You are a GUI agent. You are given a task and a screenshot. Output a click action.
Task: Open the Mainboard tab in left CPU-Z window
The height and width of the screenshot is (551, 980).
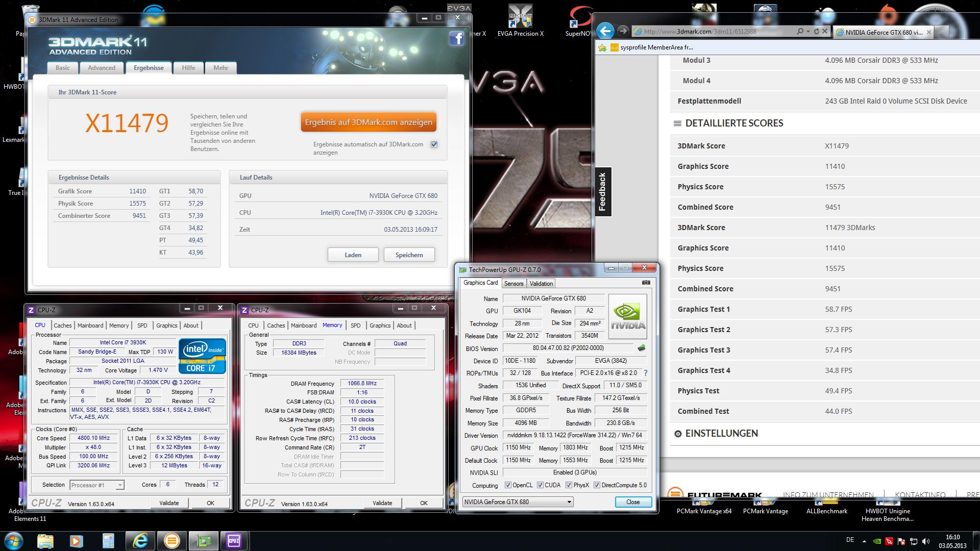tap(90, 325)
